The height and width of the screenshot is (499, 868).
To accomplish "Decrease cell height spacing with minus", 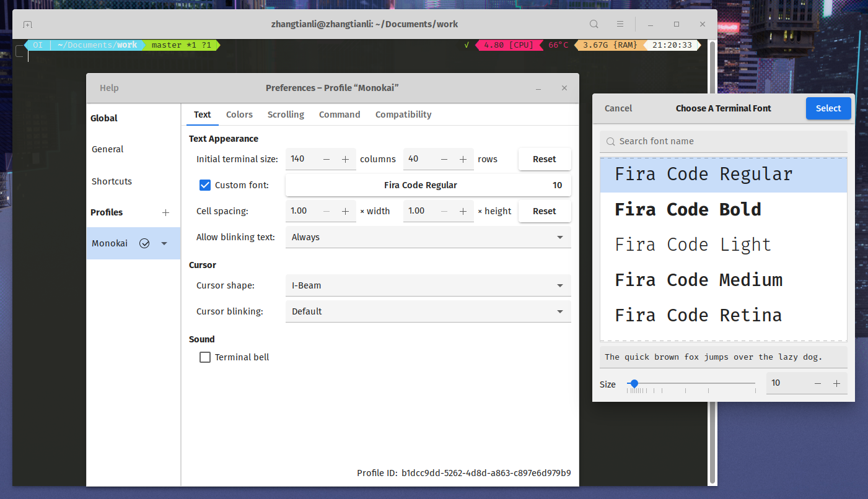I will pyautogui.click(x=444, y=211).
